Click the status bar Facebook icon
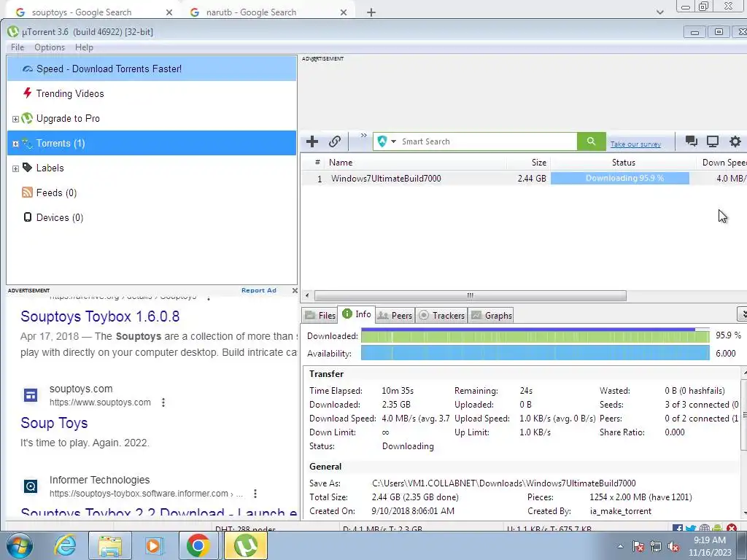 click(x=678, y=529)
